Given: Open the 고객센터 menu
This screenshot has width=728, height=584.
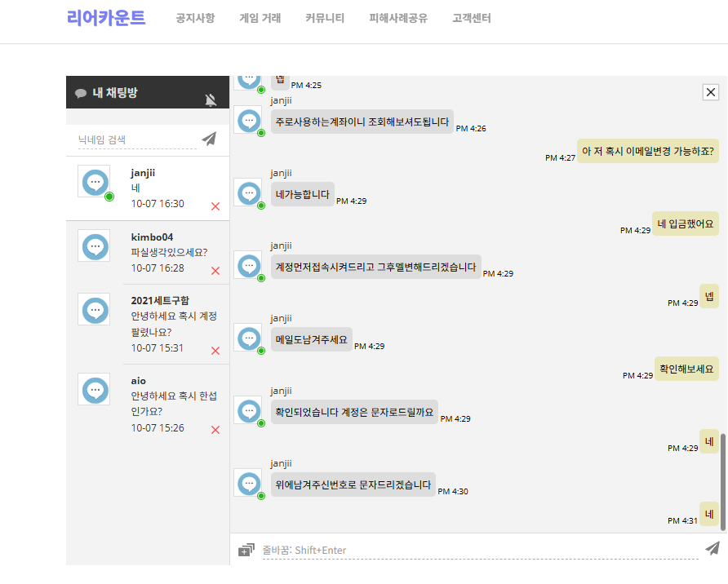Looking at the screenshot, I should tap(472, 18).
